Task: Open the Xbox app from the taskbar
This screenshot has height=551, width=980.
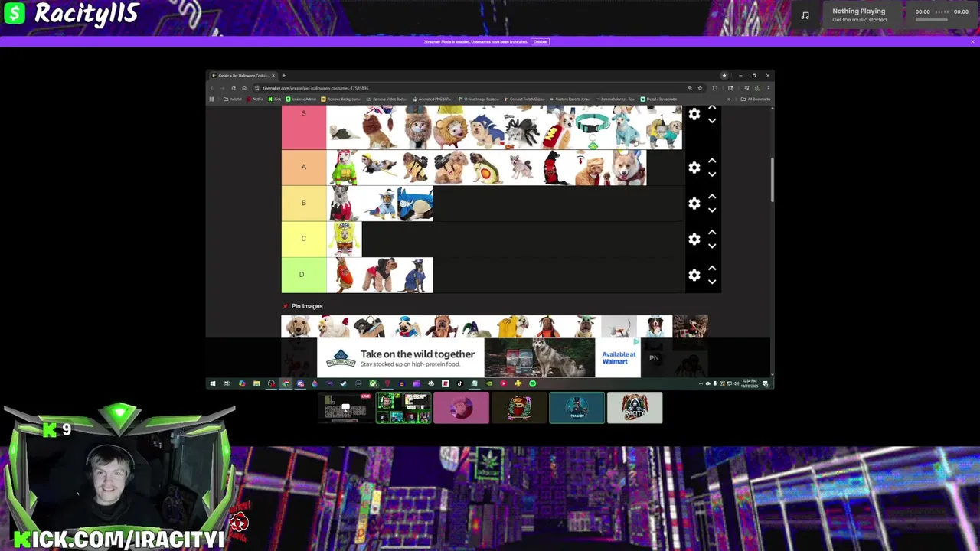Action: (x=373, y=383)
